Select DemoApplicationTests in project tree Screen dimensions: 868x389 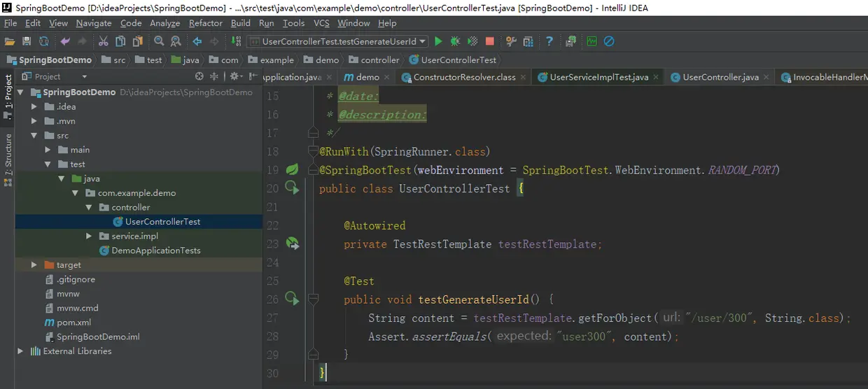click(x=150, y=250)
